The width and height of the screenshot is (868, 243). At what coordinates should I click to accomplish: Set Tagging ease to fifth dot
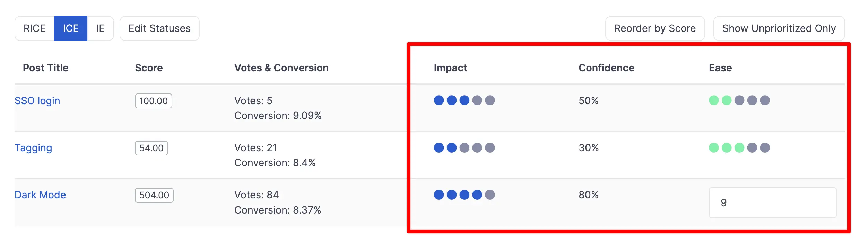(765, 148)
